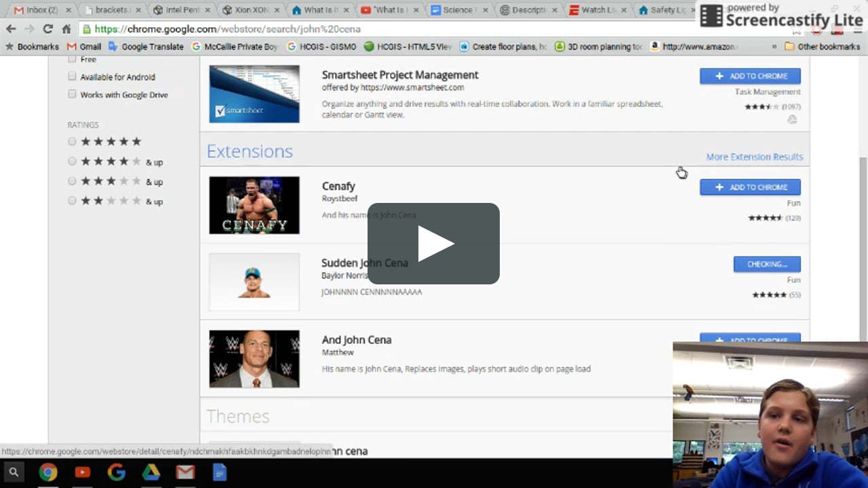Image resolution: width=868 pixels, height=488 pixels.
Task: Close the Inbox (2) tab
Action: tap(68, 10)
